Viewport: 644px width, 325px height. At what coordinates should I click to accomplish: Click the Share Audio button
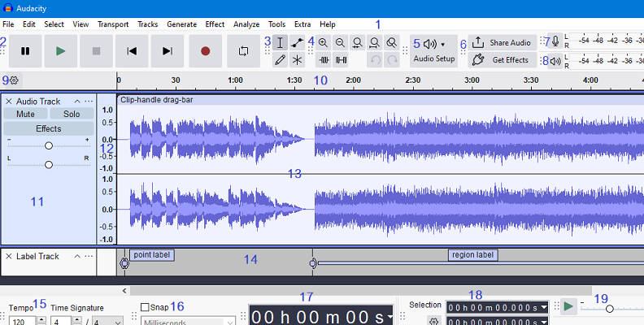coord(501,42)
